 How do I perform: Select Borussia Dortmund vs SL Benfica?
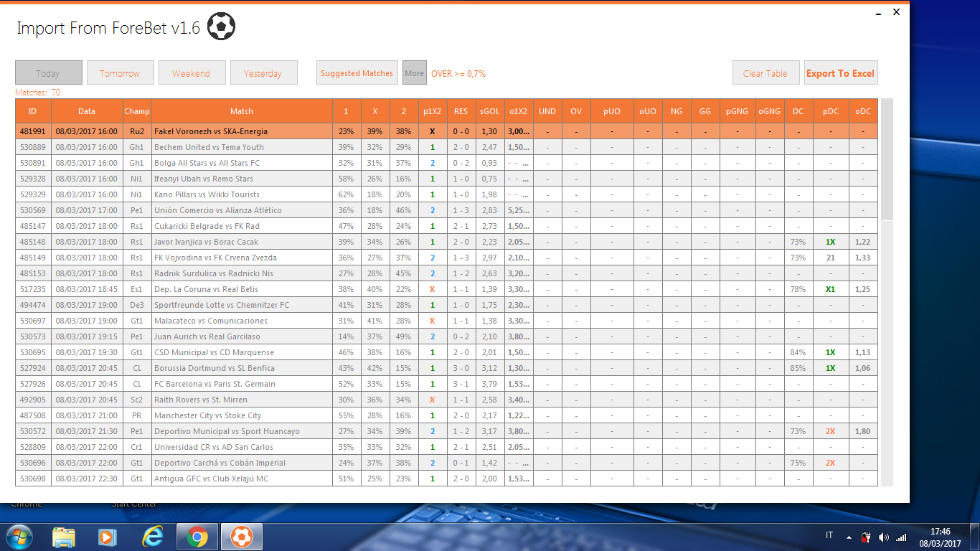pos(446,368)
